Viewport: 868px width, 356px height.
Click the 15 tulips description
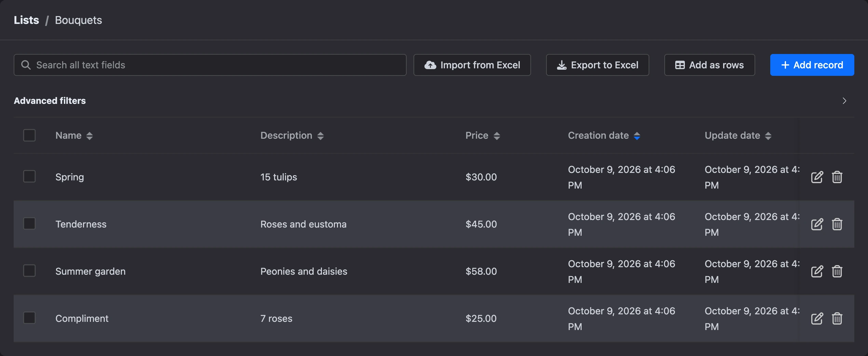point(279,177)
